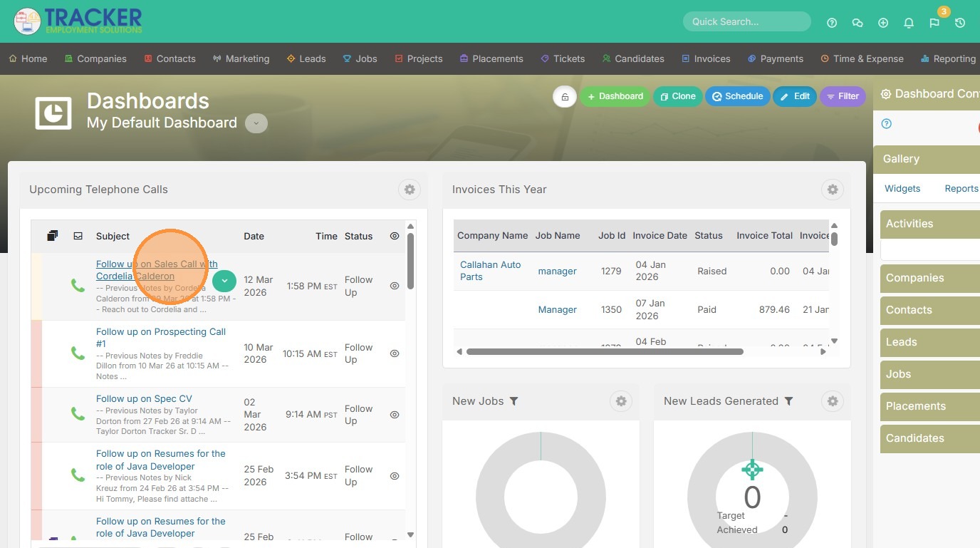Screen dimensions: 980x548
Task: Toggle eye icon for Cordelia Calderon call row
Action: (395, 286)
